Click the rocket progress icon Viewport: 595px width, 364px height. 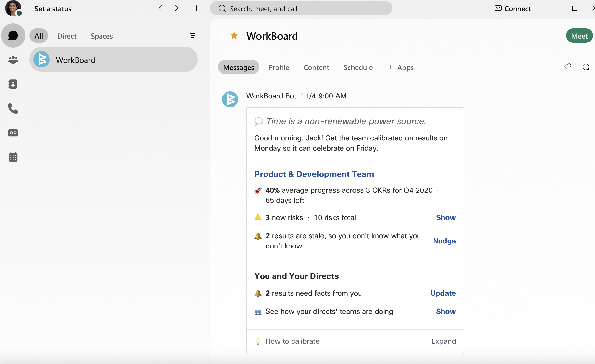(x=258, y=190)
